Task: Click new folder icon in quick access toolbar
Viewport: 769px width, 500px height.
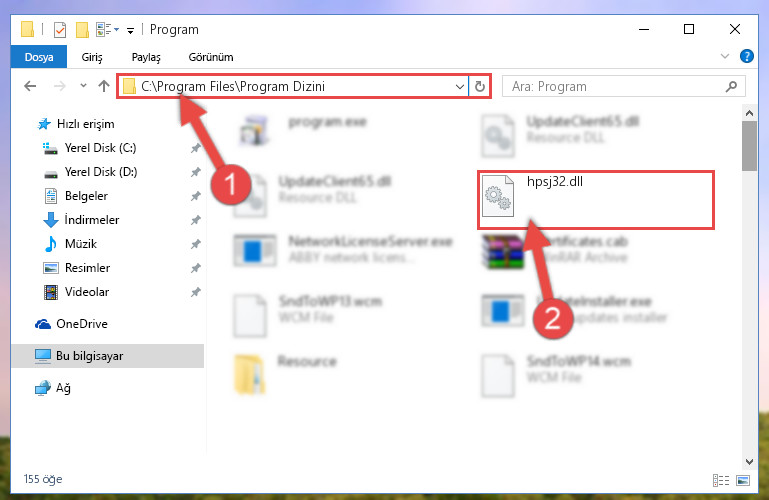Action: tap(82, 30)
